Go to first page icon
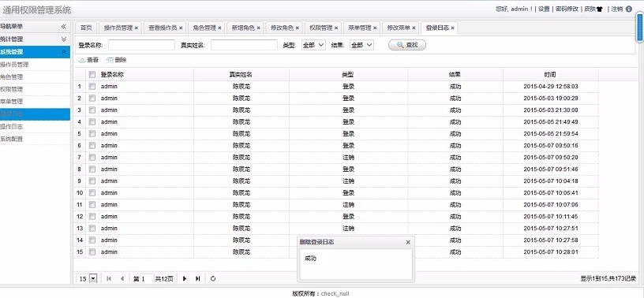The width and height of the screenshot is (644, 298). pos(109,279)
